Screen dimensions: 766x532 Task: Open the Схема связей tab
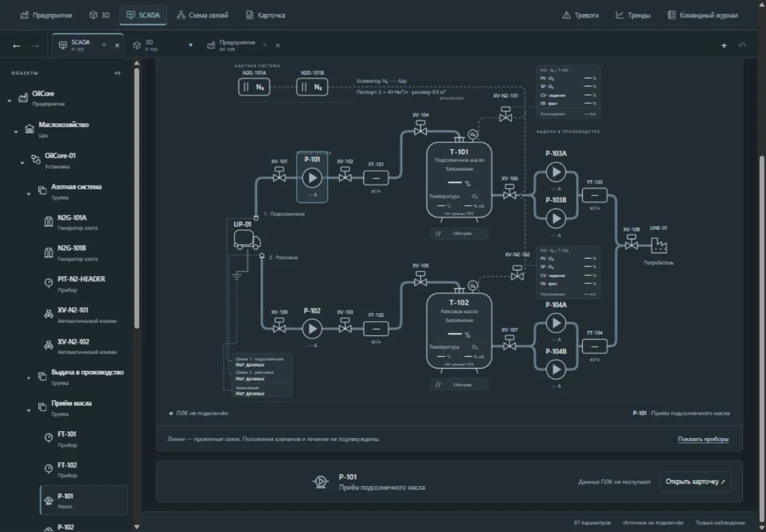click(x=203, y=15)
